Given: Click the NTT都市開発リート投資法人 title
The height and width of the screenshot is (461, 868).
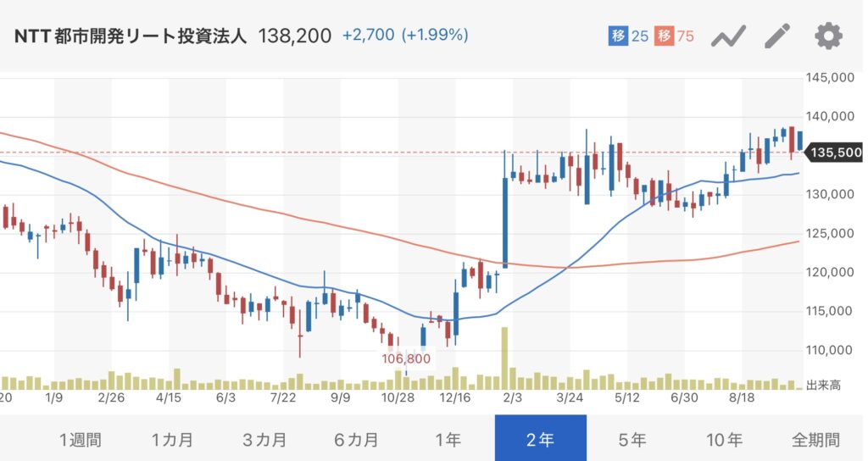Looking at the screenshot, I should [x=130, y=36].
